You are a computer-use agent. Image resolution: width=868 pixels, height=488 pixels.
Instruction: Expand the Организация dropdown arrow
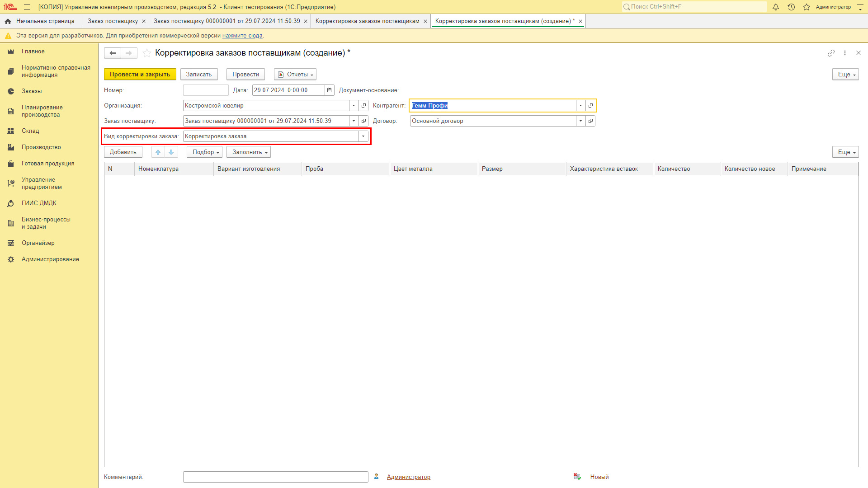pos(354,105)
